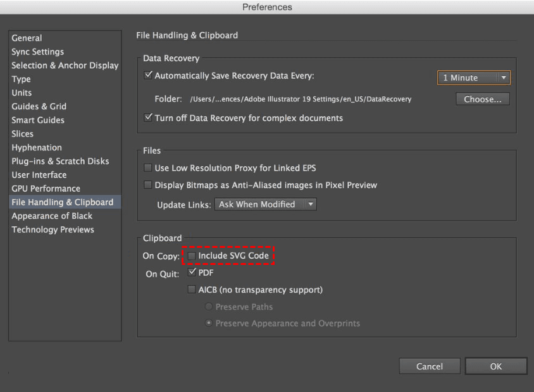Click the DataRecovery folder path text
The width and height of the screenshot is (534, 392).
(301, 99)
